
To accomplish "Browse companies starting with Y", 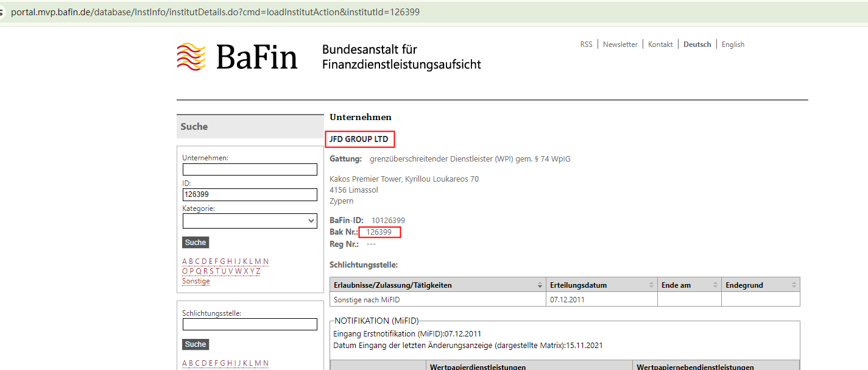I will [x=252, y=271].
